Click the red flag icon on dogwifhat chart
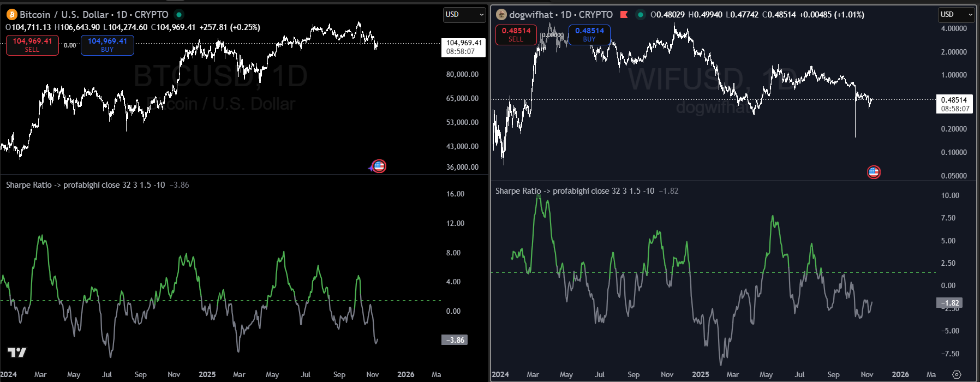This screenshot has height=382, width=980. point(624,15)
